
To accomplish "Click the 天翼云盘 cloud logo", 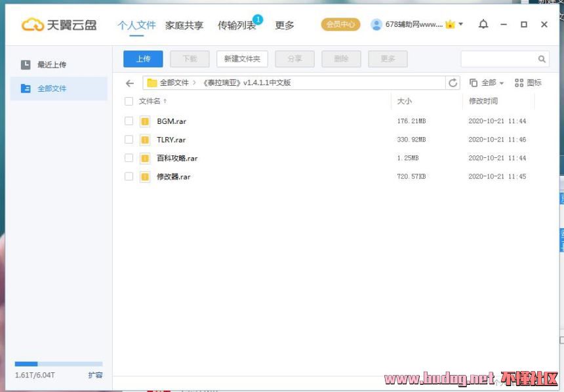I will pyautogui.click(x=59, y=25).
